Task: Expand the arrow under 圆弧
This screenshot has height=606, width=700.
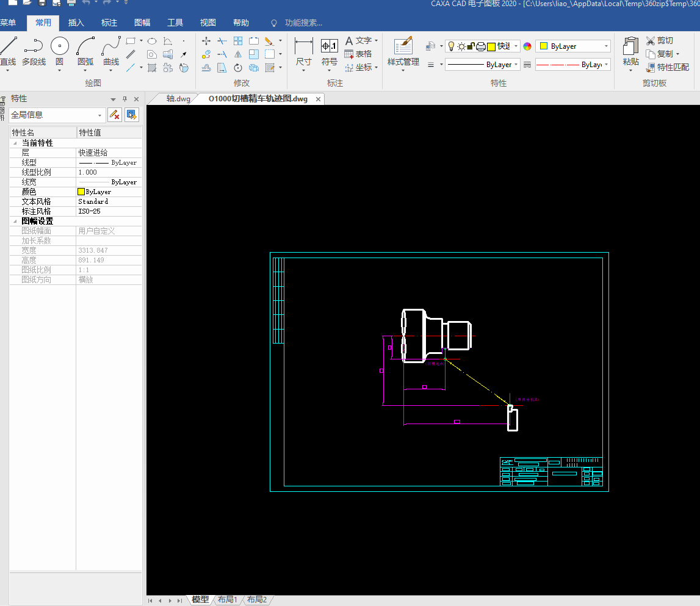Action: point(85,71)
